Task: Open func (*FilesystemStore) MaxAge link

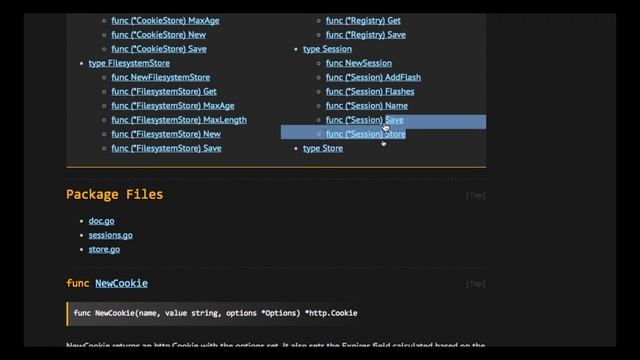Action: point(173,106)
